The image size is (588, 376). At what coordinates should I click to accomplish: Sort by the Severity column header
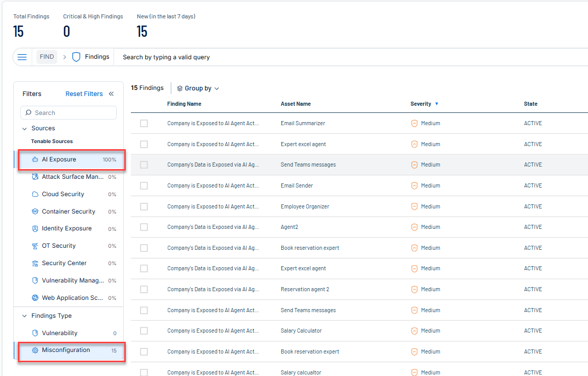pos(421,104)
